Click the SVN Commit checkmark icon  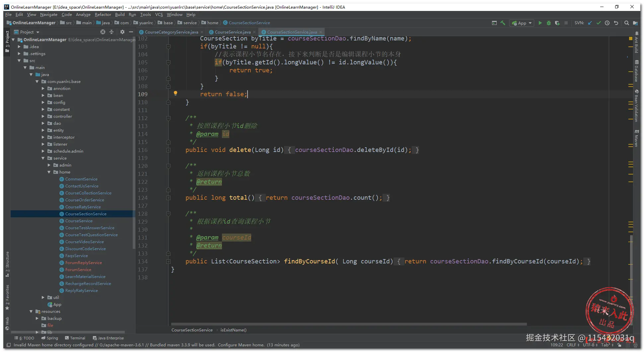click(x=599, y=23)
